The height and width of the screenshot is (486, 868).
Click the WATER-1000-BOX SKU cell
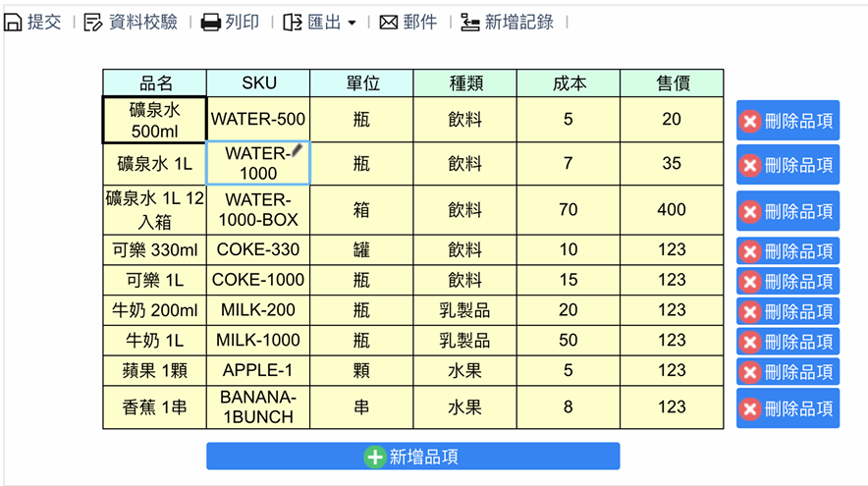(x=258, y=210)
